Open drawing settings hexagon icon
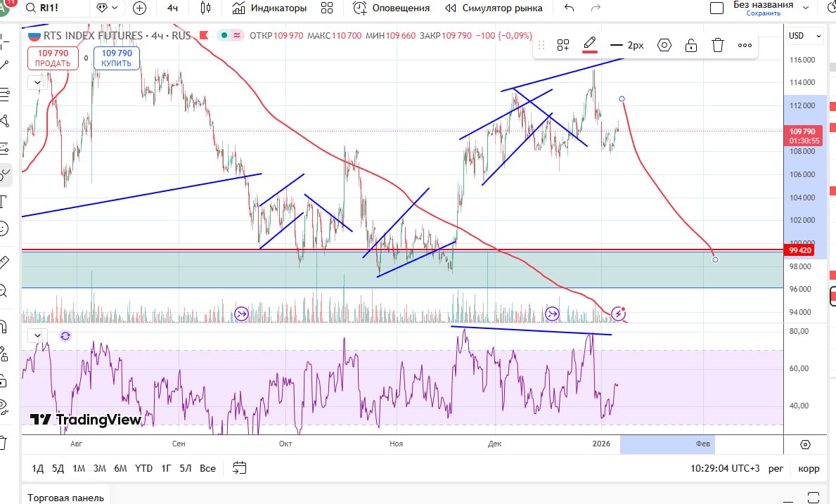This screenshot has height=504, width=836. [664, 45]
